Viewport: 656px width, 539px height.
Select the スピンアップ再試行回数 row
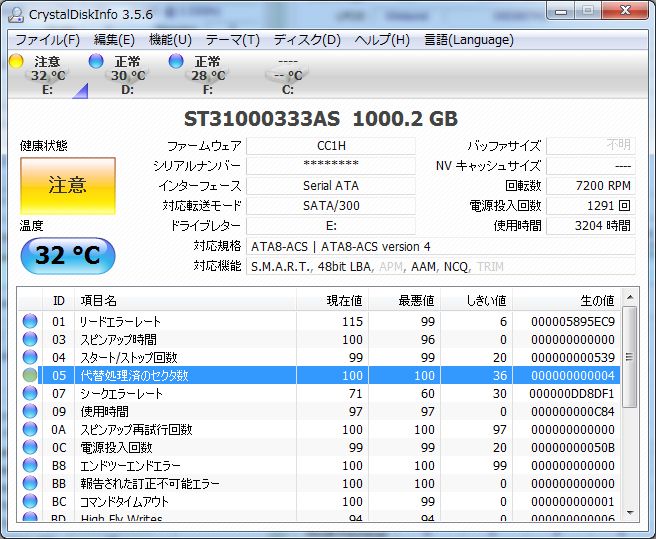[x=319, y=429]
